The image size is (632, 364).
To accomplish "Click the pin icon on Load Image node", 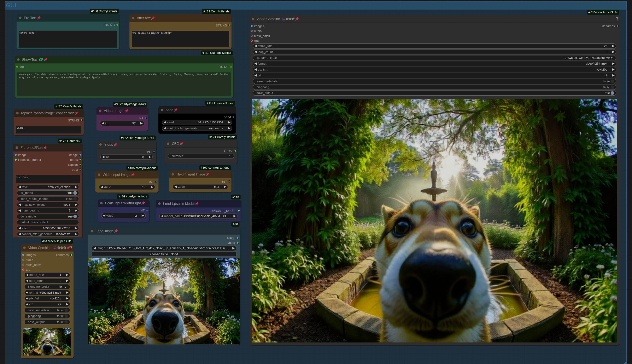I will coord(116,231).
